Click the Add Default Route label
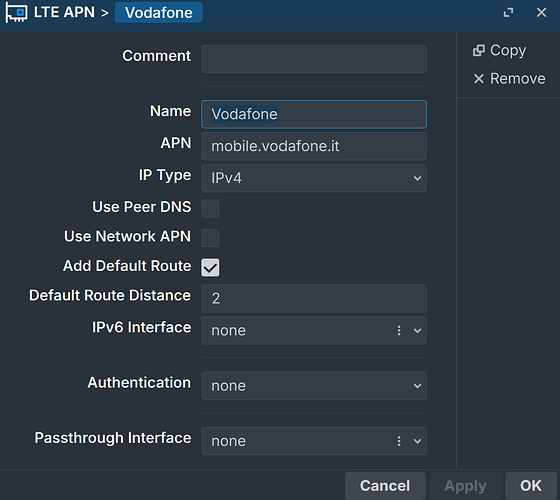 click(x=127, y=266)
